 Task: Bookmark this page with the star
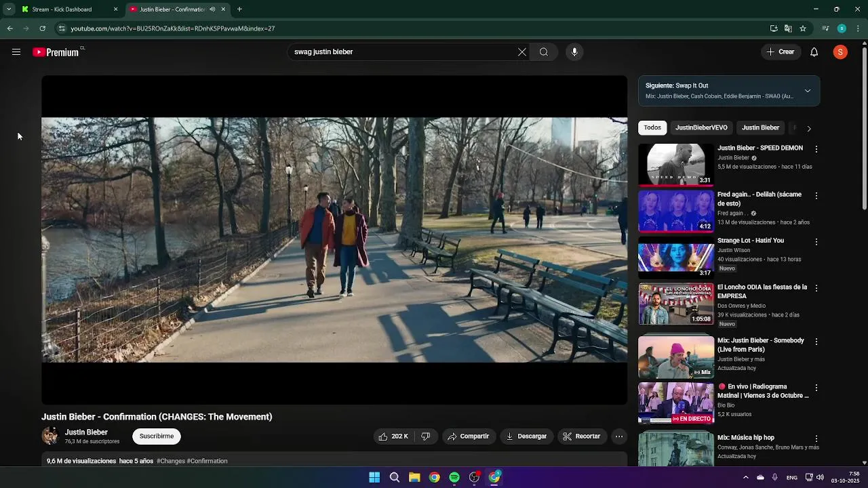coord(803,28)
